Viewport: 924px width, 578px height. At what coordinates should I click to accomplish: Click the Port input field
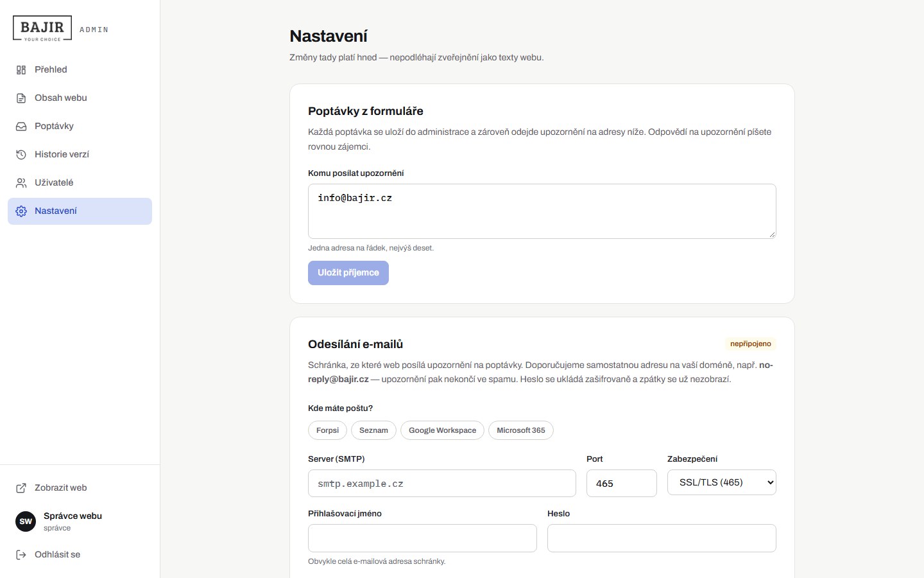click(x=622, y=484)
